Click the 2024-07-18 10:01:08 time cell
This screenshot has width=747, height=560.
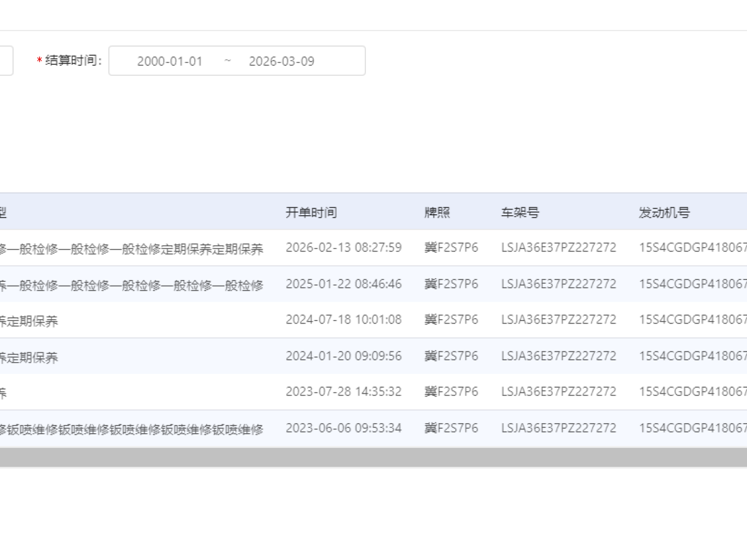point(344,320)
